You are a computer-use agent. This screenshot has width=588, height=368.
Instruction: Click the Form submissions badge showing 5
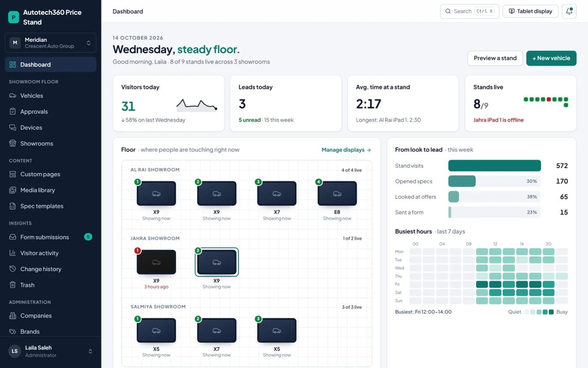[x=88, y=237]
